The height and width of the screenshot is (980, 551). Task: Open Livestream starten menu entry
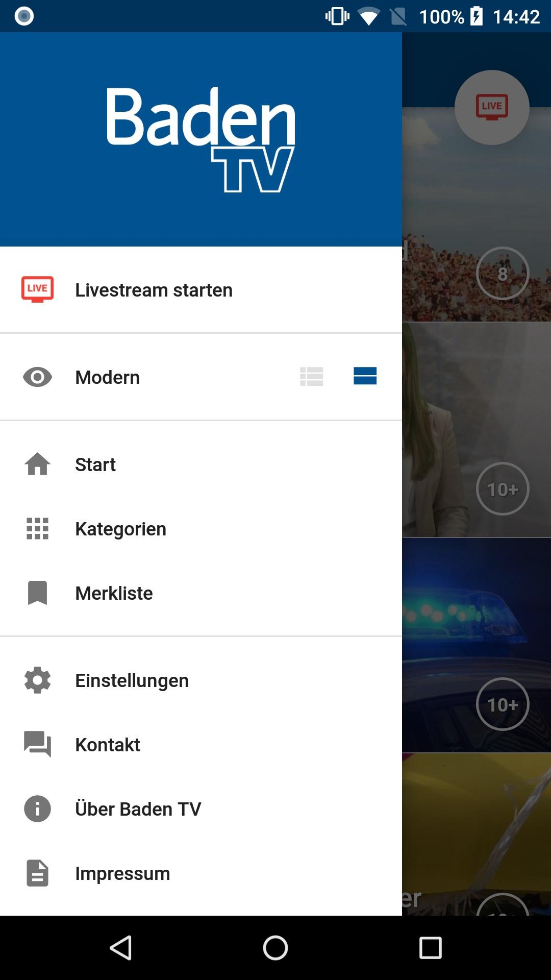tap(201, 290)
